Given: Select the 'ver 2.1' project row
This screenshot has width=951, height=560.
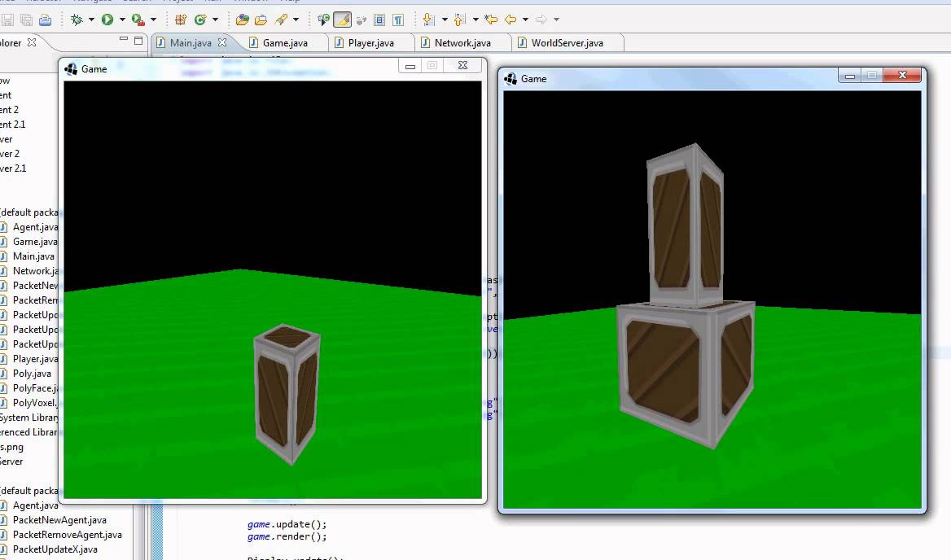Looking at the screenshot, I should [13, 168].
